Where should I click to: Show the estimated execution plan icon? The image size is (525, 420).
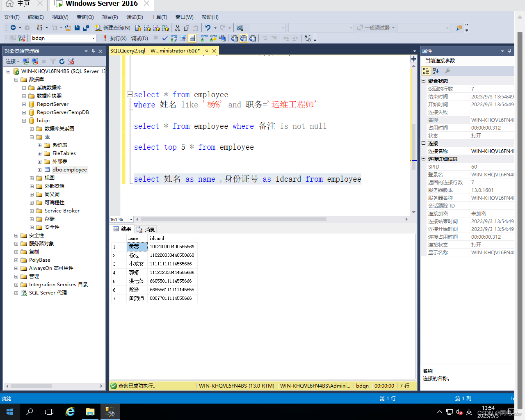[x=174, y=38]
